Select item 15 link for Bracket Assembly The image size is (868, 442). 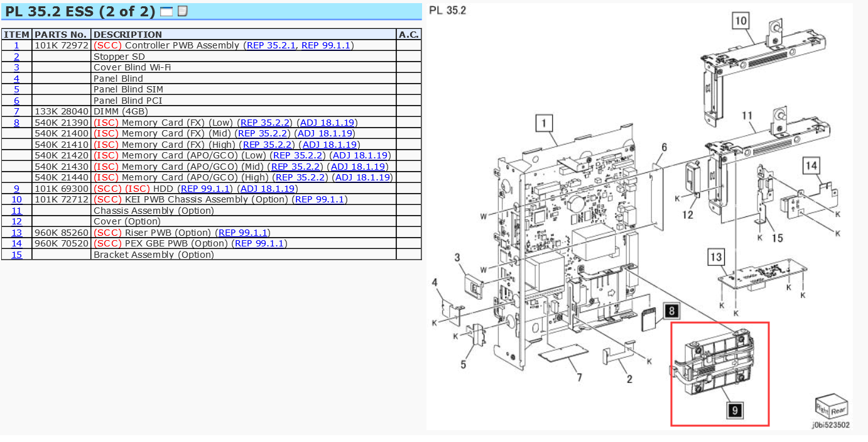click(x=16, y=255)
